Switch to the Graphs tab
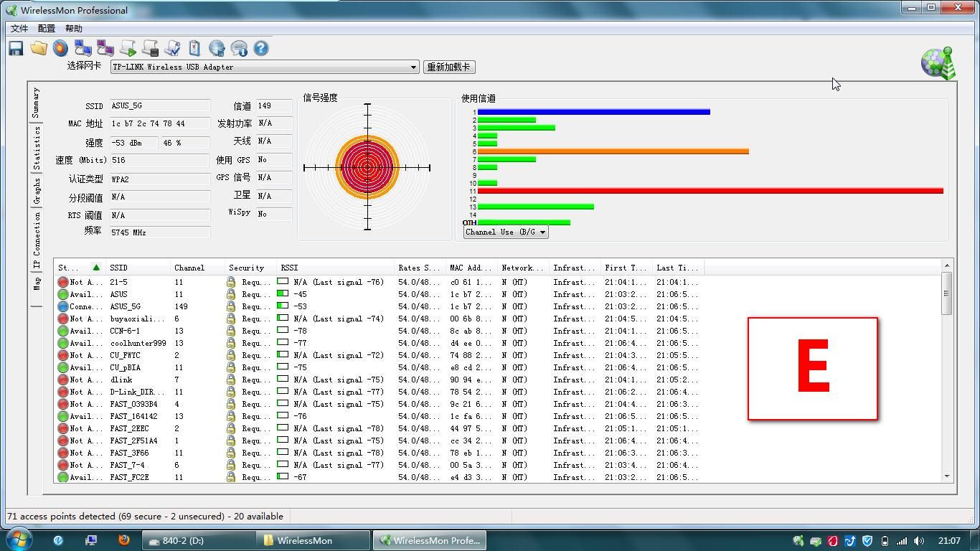The width and height of the screenshot is (980, 551). tap(37, 190)
